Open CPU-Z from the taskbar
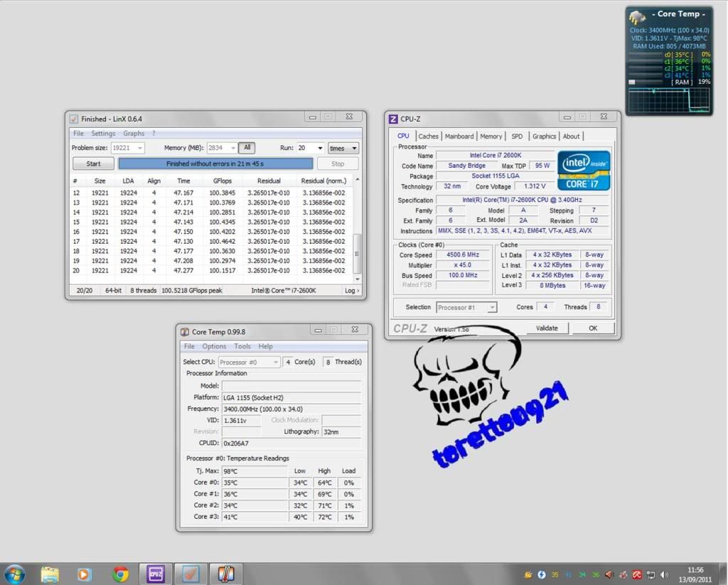 (x=155, y=574)
